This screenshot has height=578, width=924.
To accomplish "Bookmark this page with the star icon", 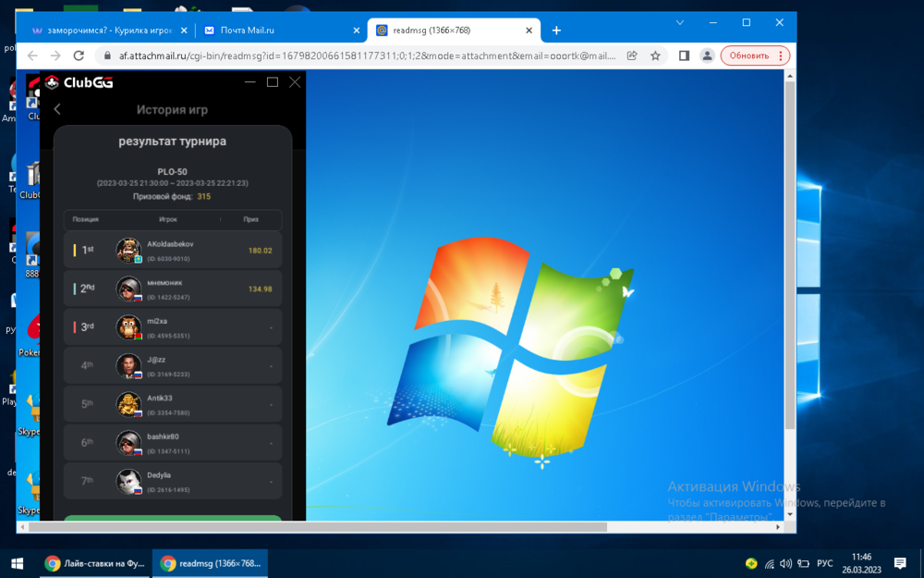I will tap(656, 55).
